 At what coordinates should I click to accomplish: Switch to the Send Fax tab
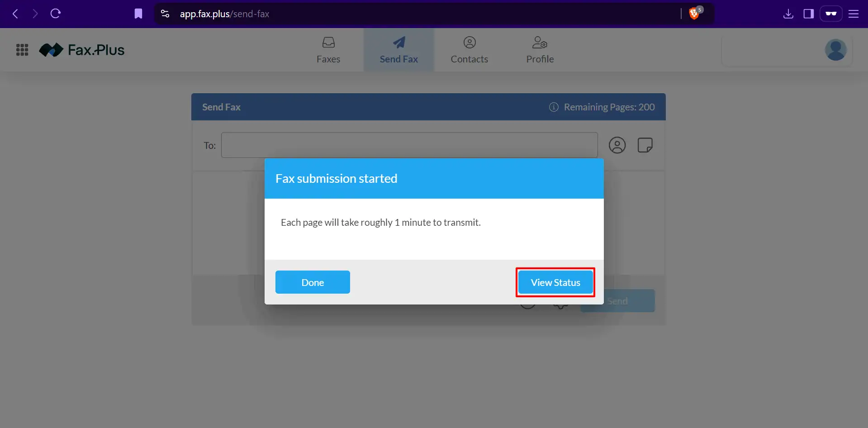tap(398, 50)
